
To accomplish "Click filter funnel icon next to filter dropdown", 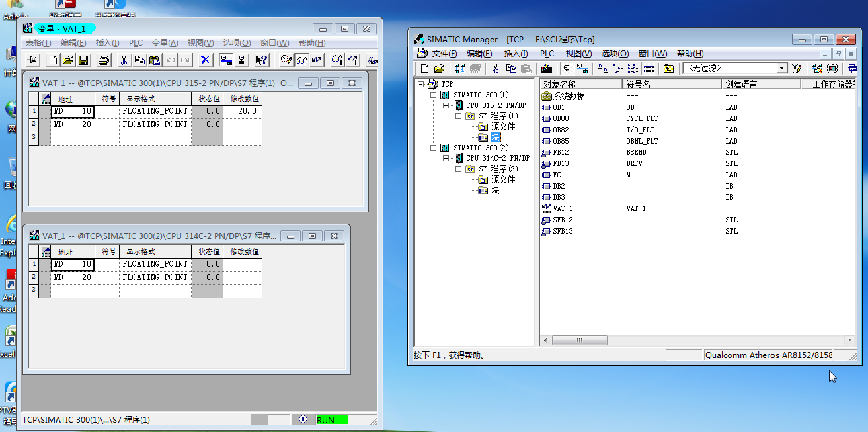I will click(x=796, y=68).
